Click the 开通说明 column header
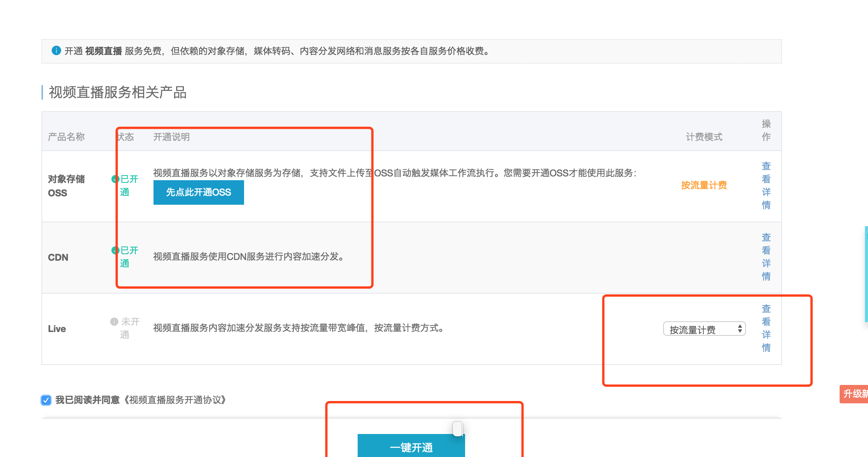868x457 pixels. pos(171,137)
